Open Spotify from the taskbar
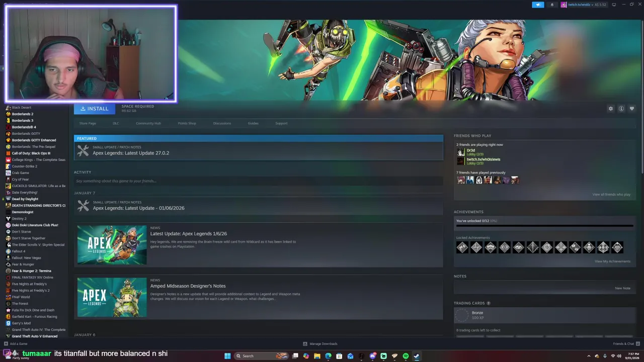 click(x=406, y=356)
